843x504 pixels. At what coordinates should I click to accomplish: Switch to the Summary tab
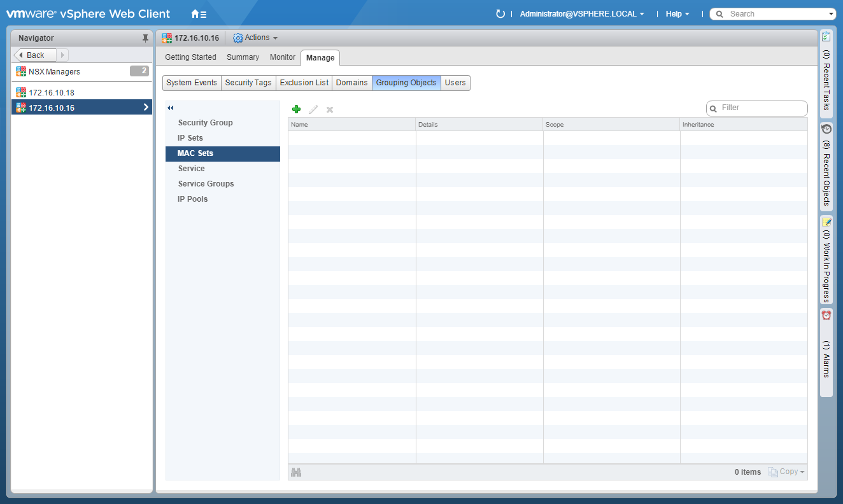click(x=243, y=57)
